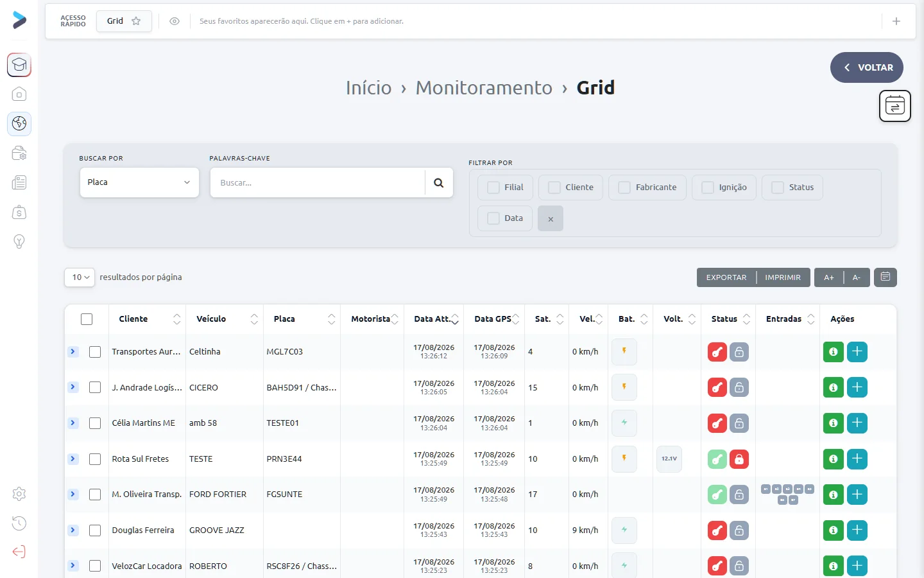Viewport: 924px width, 578px height.
Task: Expand the Transportes Aur... row
Action: click(x=73, y=351)
